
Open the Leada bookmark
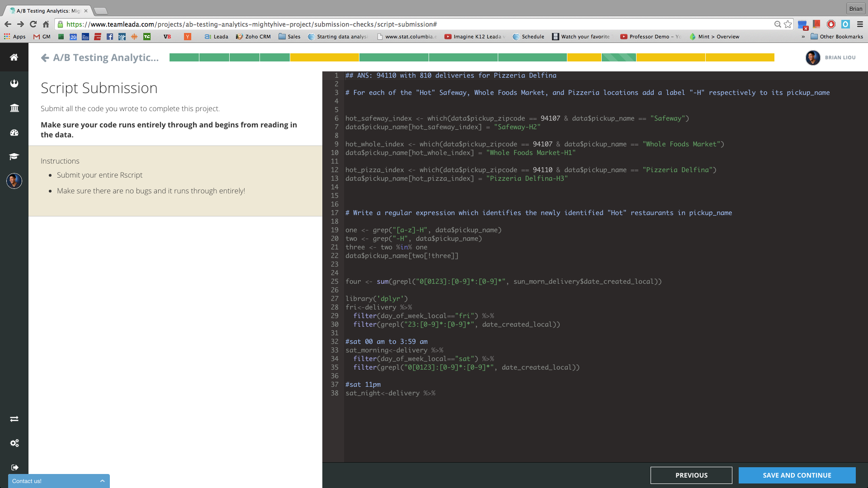tap(216, 37)
